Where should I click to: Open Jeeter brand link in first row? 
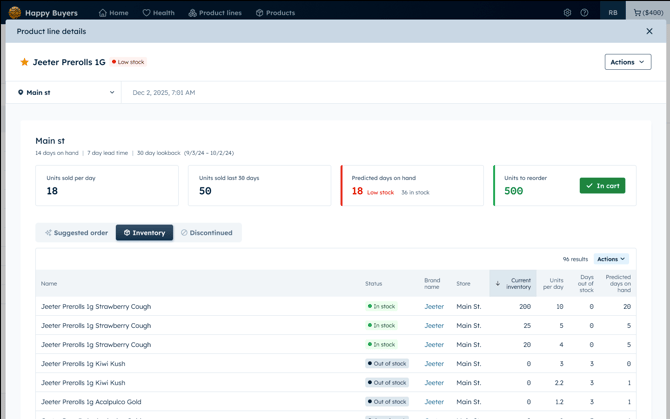[434, 307]
